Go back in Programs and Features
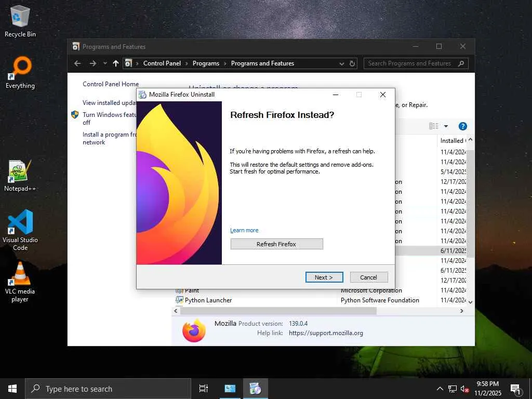This screenshot has height=399, width=532. point(77,63)
